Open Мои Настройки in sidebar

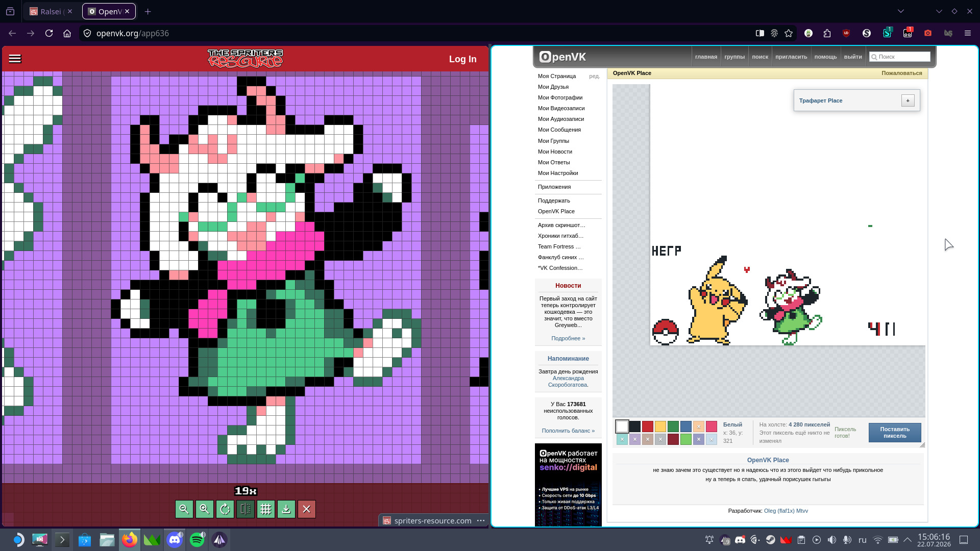click(x=558, y=173)
